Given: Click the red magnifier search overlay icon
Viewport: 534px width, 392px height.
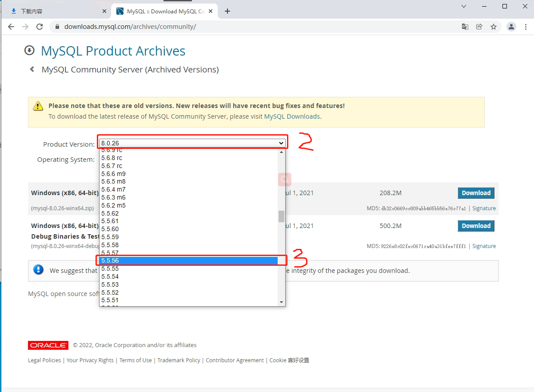Looking at the screenshot, I should 285,180.
